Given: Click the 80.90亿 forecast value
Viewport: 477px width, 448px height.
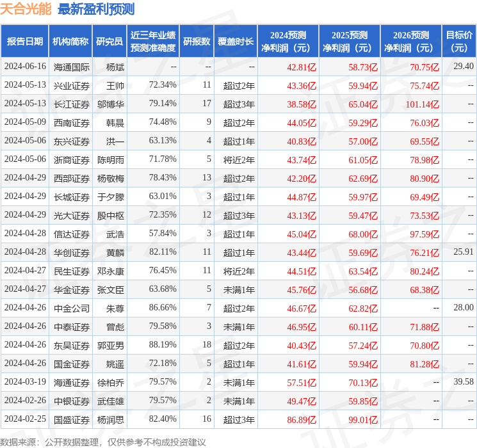Looking at the screenshot, I should click(424, 179).
